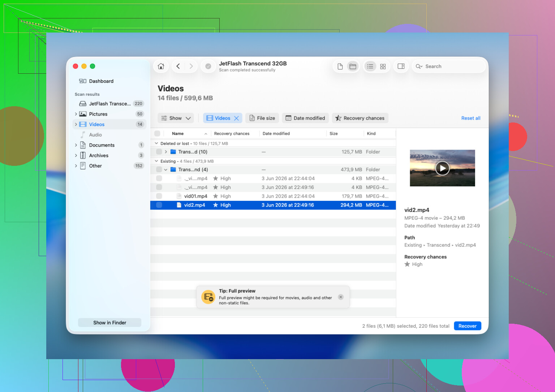The image size is (555, 392).
Task: Expand the Videos sidebar category
Action: (x=76, y=124)
